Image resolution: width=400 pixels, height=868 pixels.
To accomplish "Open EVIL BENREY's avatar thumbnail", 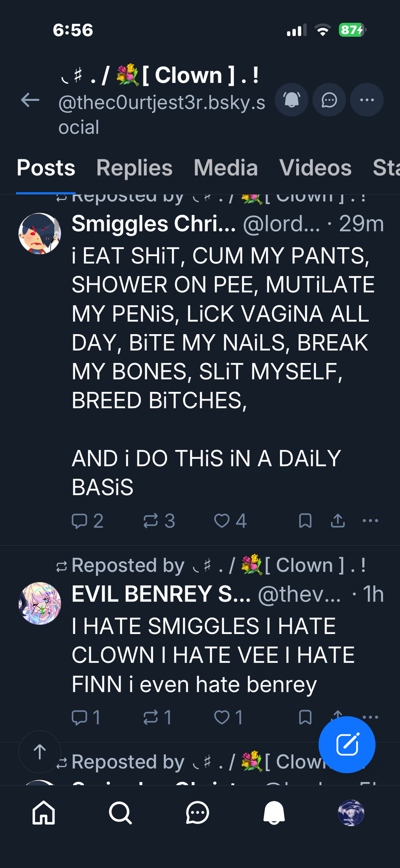I will 39,603.
